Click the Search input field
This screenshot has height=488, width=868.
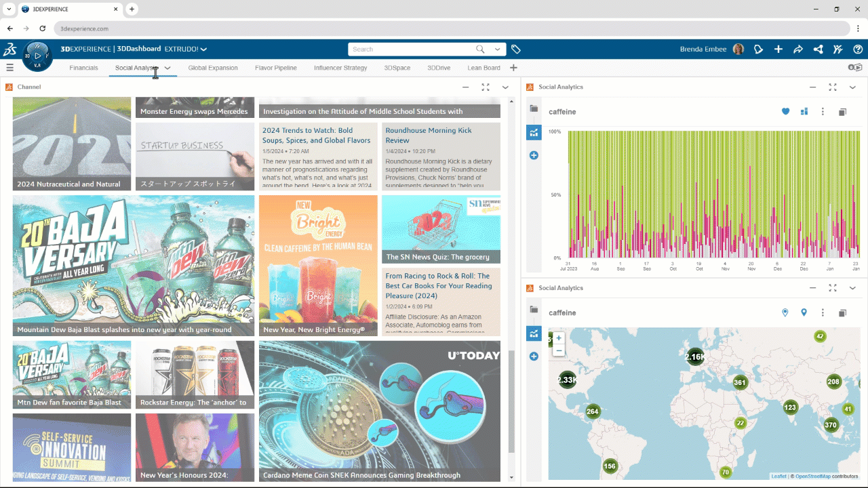point(410,49)
